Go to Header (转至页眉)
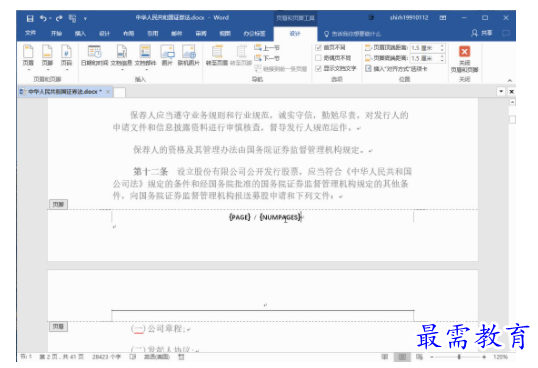 tap(217, 56)
